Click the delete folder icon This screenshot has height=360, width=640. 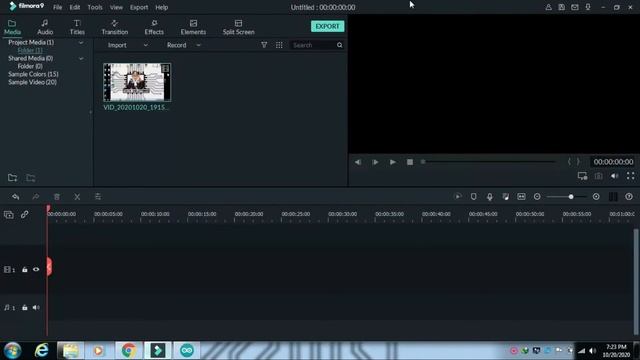click(31, 178)
